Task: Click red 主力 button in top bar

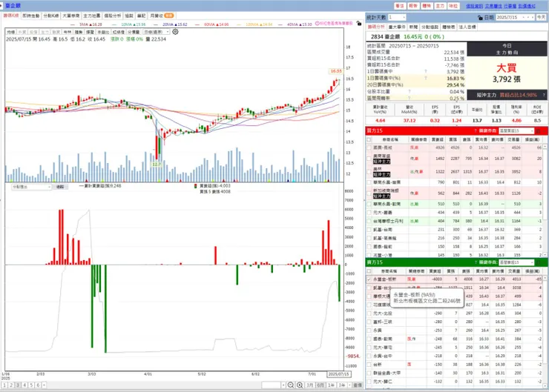Action: [440, 6]
